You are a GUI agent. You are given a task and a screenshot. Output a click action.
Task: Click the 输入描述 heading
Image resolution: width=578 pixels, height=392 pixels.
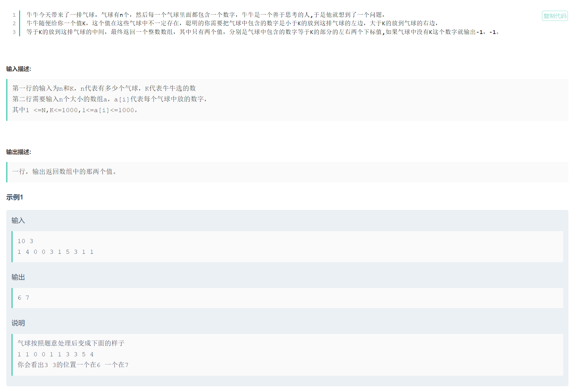tap(19, 69)
